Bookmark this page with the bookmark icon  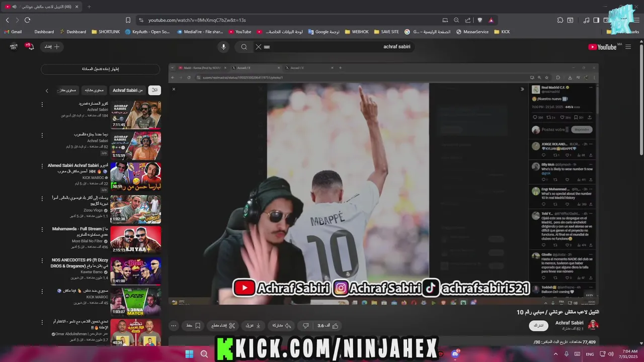(x=128, y=20)
